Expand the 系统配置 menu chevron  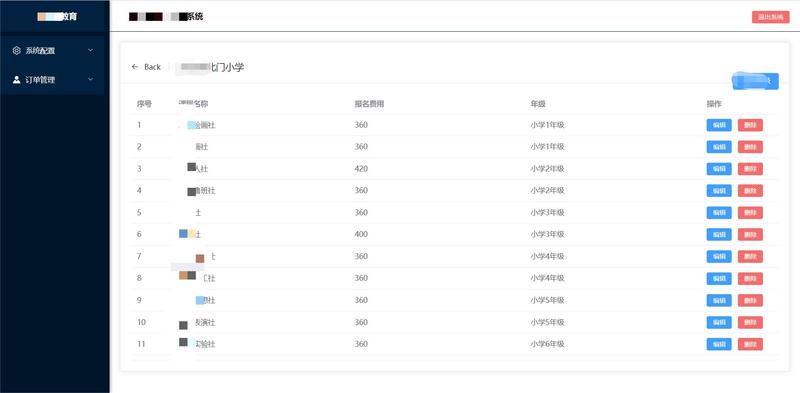pyautogui.click(x=91, y=51)
